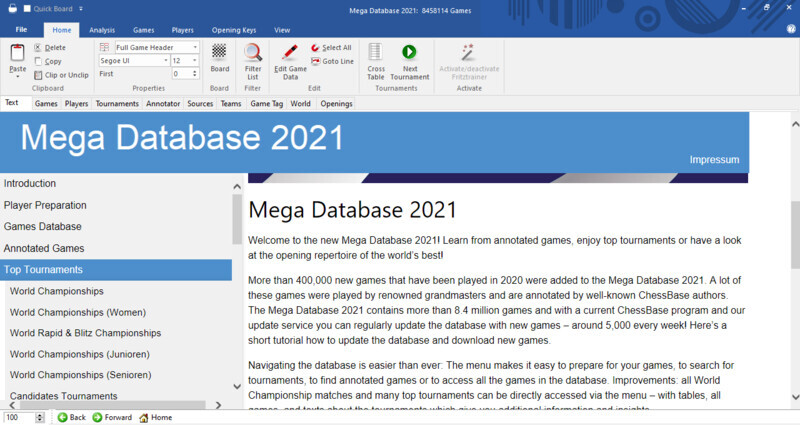Click the sidebar vertical scrollbar thumb
This screenshot has height=425, width=800.
[237, 219]
